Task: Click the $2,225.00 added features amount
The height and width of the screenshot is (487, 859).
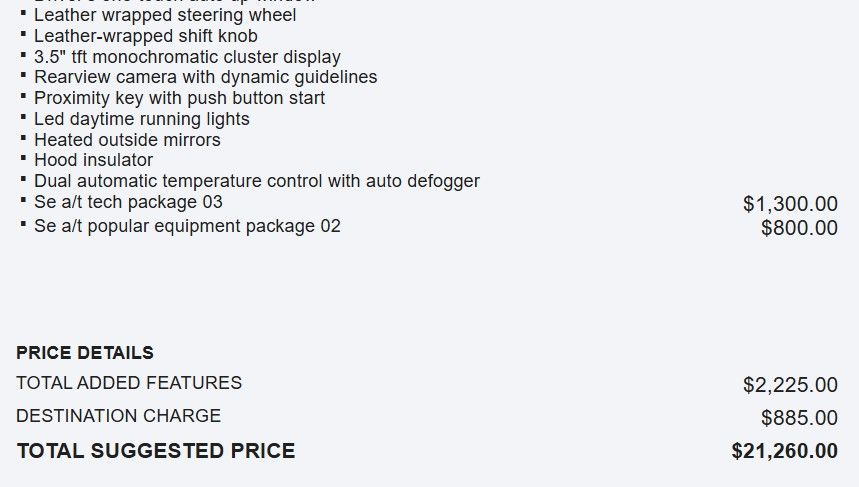Action: click(x=790, y=385)
